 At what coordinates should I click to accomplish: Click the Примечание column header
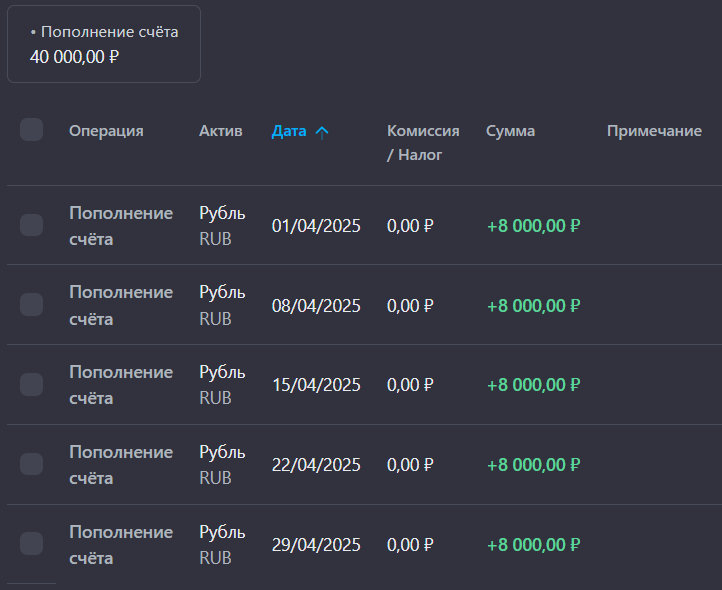pyautogui.click(x=654, y=131)
